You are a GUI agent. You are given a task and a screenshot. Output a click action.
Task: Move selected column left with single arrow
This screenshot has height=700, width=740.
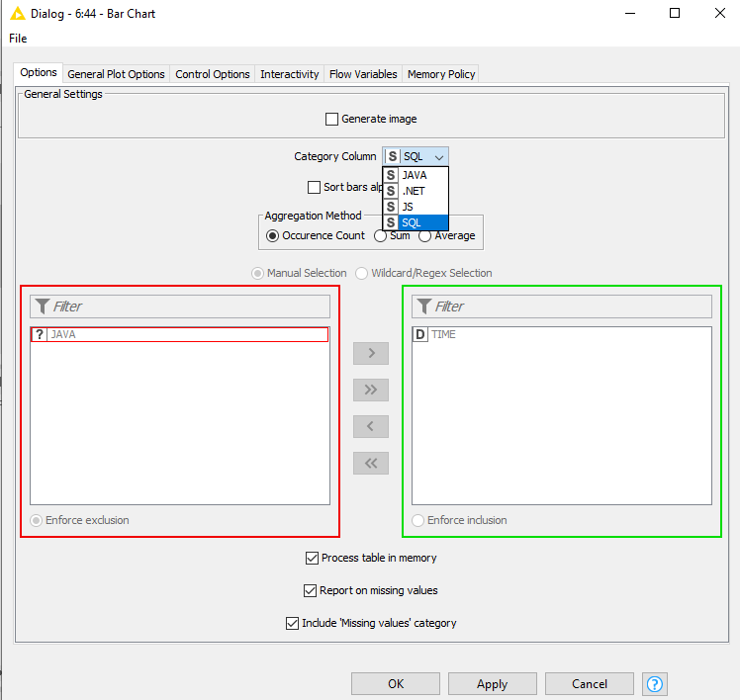click(x=371, y=426)
